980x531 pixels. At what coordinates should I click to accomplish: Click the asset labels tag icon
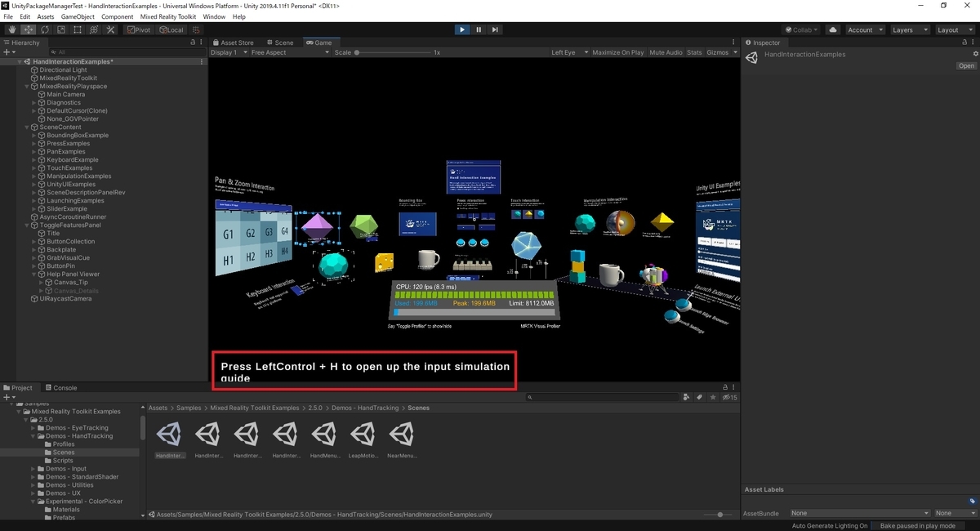pos(972,502)
